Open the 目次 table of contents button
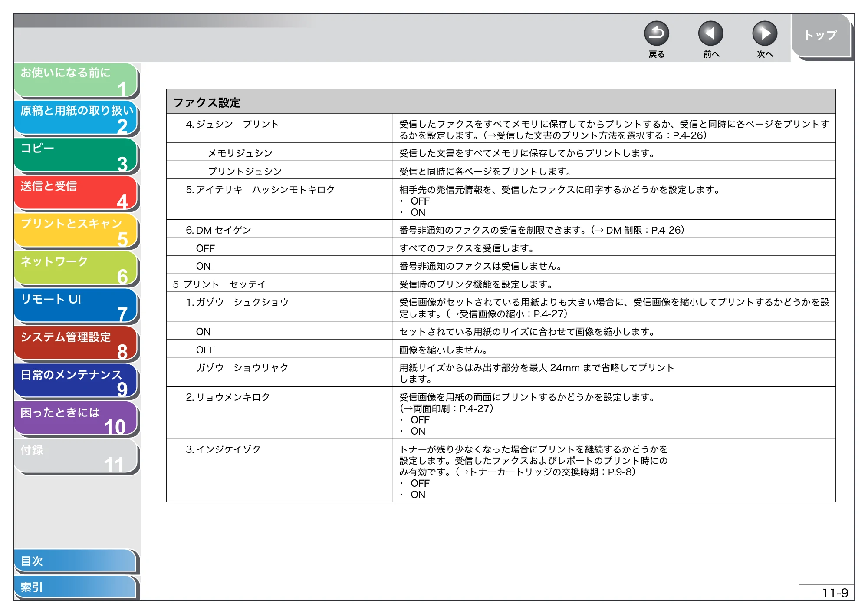Viewport: 868px width, 614px height. pyautogui.click(x=75, y=561)
